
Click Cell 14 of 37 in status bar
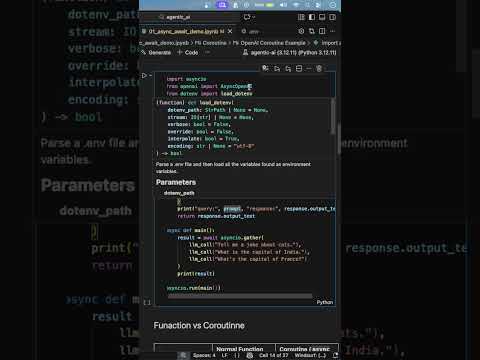273,356
